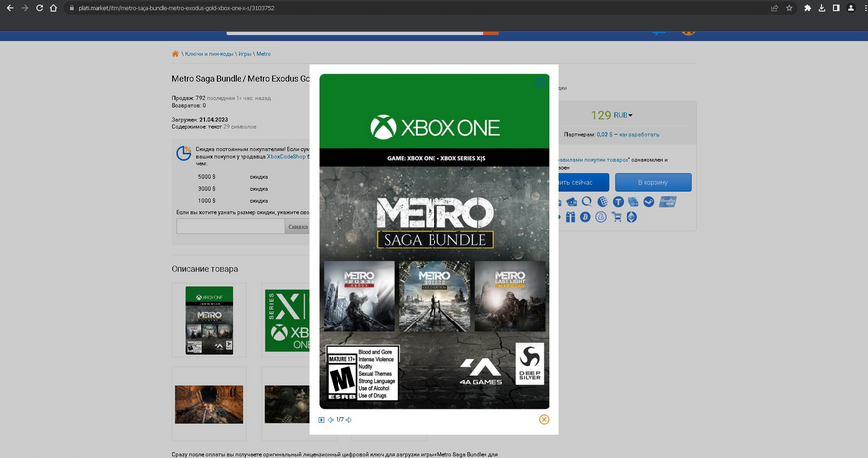Open the Metro Saga Bundle cover thumbnail

click(209, 321)
